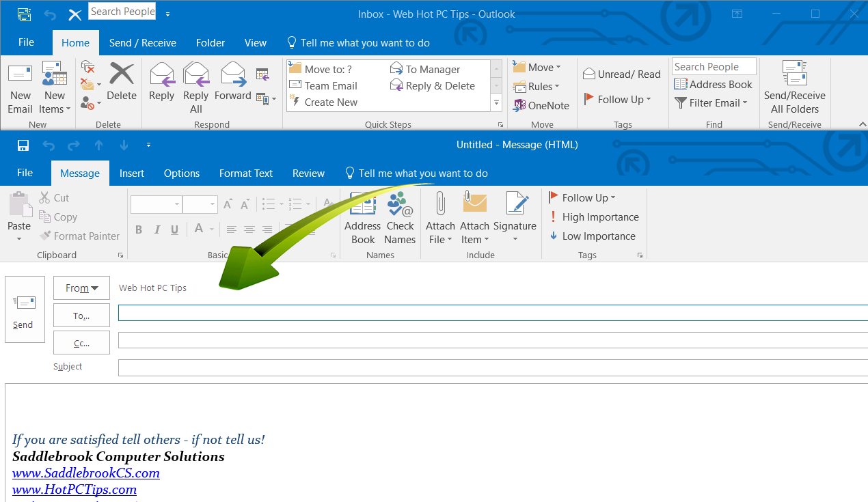
Task: Click Save icon in message window toolbar
Action: point(23,145)
